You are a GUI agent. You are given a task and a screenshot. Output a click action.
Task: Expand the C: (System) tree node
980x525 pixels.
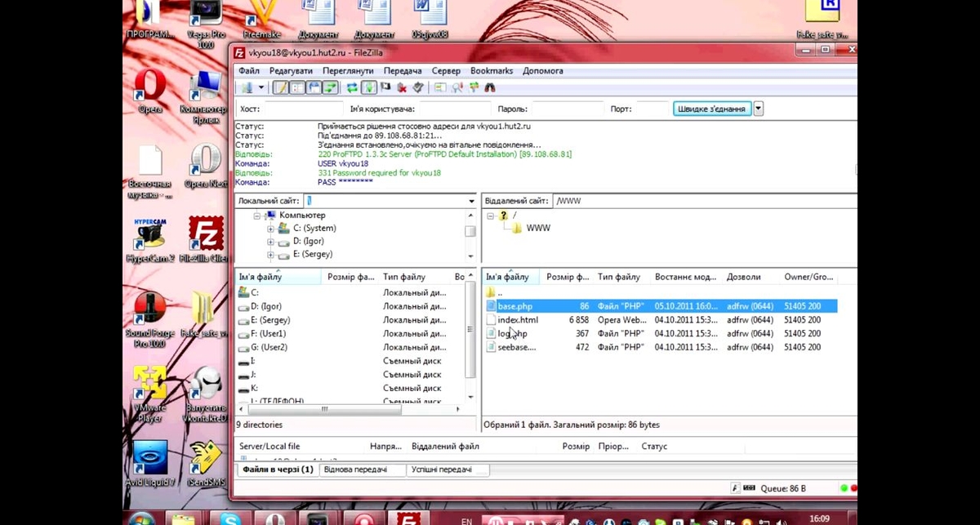pyautogui.click(x=270, y=229)
